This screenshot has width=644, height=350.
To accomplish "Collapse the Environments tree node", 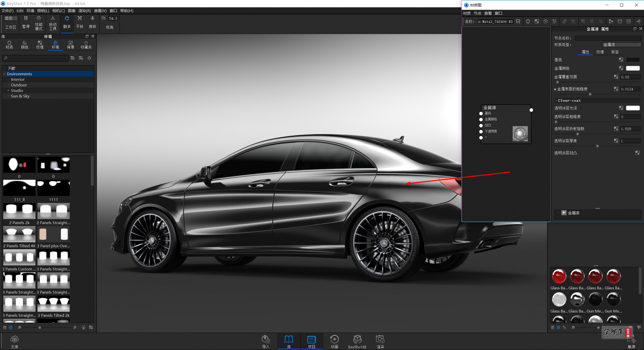I will point(5,74).
